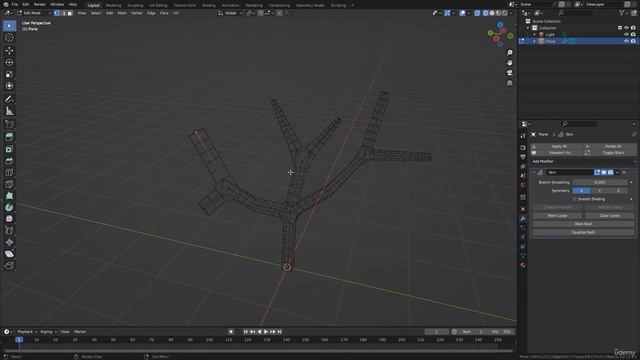Select the Shrink/Fatten tool
This screenshot has width=640, height=360.
coord(9,242)
